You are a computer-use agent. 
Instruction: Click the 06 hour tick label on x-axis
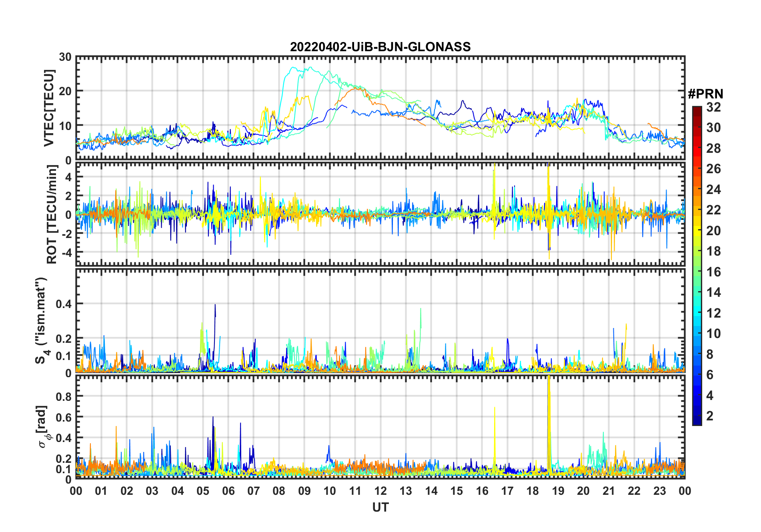[x=228, y=491]
